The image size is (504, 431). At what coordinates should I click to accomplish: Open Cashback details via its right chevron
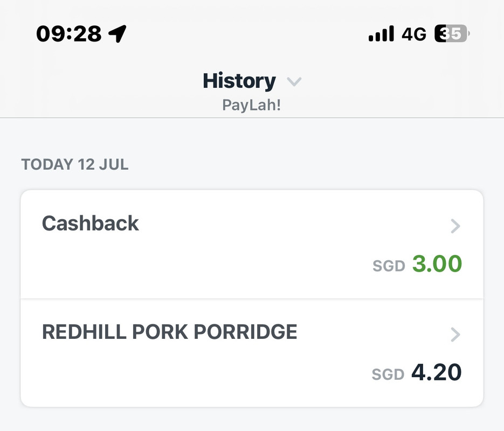(455, 226)
